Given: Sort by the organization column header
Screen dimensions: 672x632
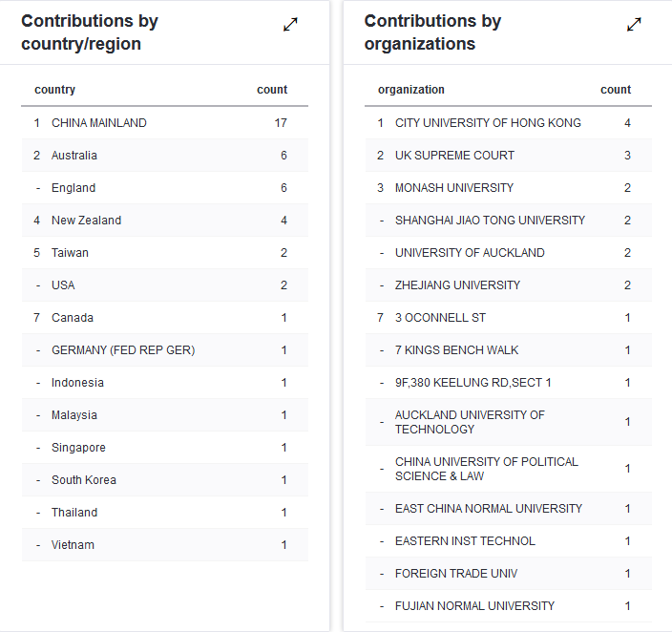Looking at the screenshot, I should 411,90.
